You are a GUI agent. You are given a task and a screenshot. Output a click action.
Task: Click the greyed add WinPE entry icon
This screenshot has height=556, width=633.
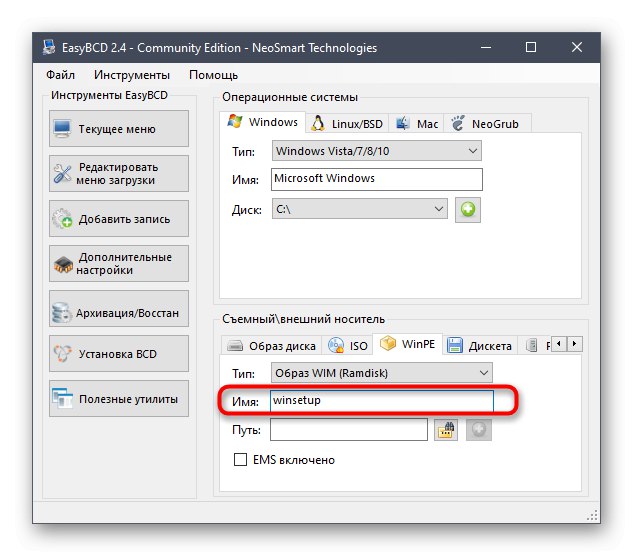point(479,430)
